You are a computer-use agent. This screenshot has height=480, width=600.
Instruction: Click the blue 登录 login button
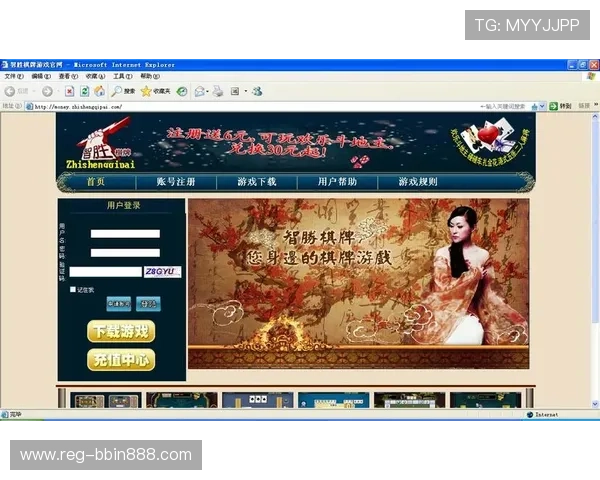(148, 304)
